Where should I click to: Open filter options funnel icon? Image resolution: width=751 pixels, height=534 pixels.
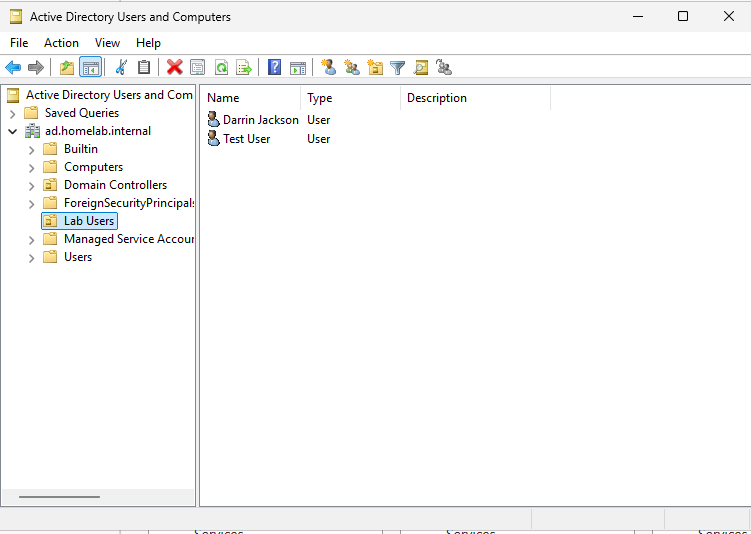pos(398,68)
